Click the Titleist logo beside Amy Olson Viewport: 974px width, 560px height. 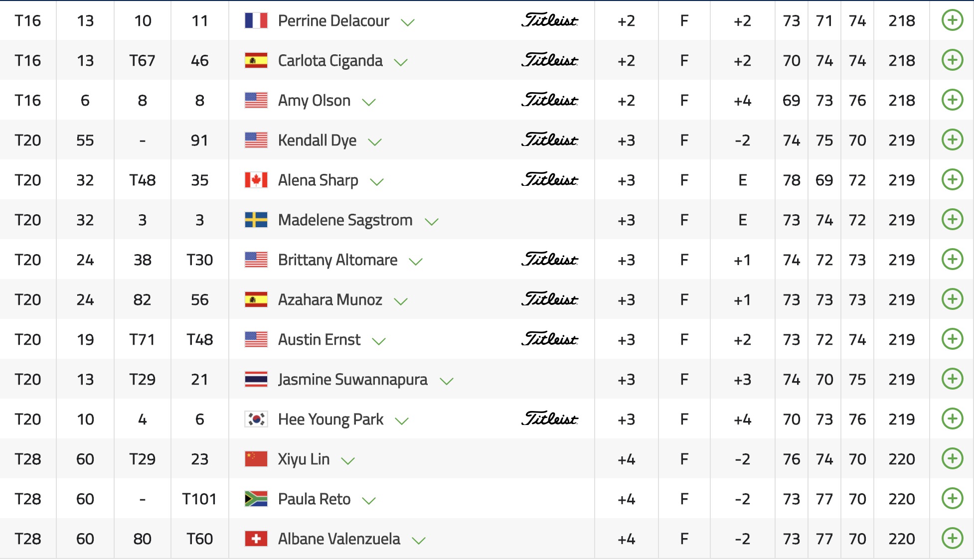[x=549, y=100]
